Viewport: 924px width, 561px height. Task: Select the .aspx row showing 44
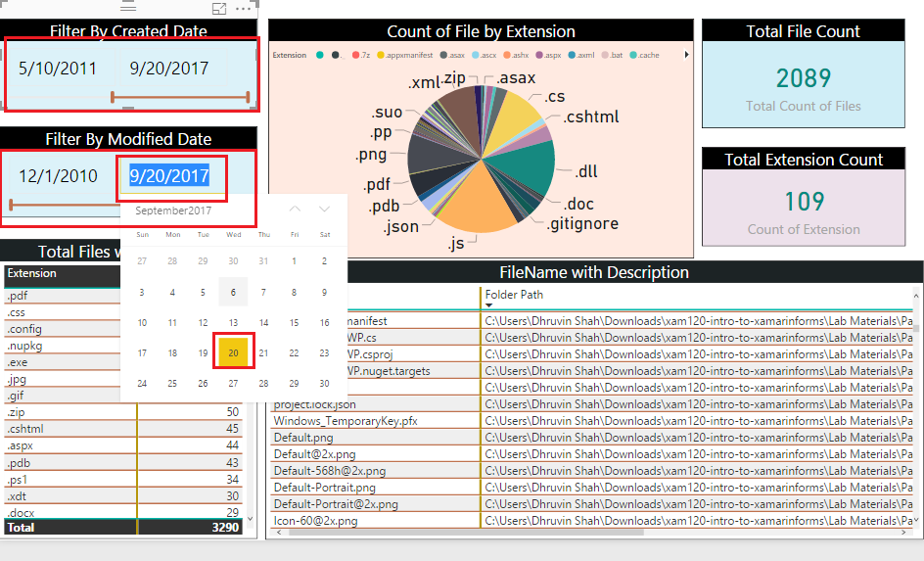coord(123,445)
